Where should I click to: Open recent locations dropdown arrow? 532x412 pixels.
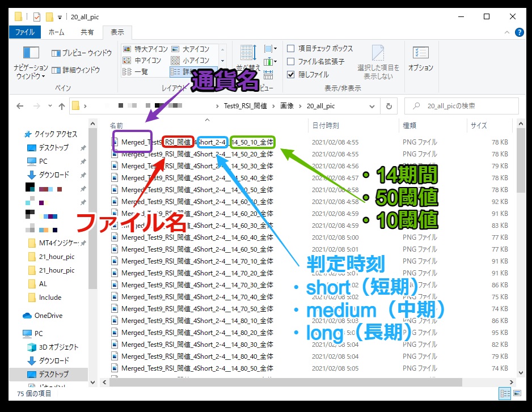click(x=50, y=106)
